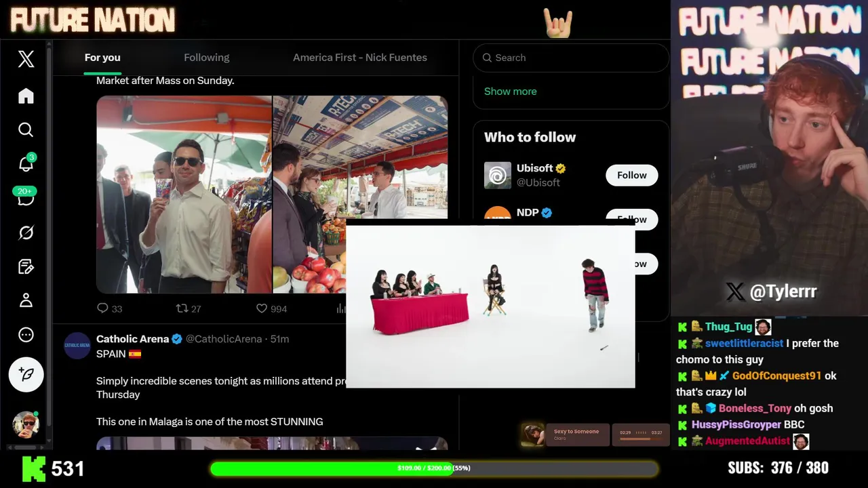Click chat username Boneless_Tony
This screenshot has height=488, width=868.
click(x=755, y=408)
